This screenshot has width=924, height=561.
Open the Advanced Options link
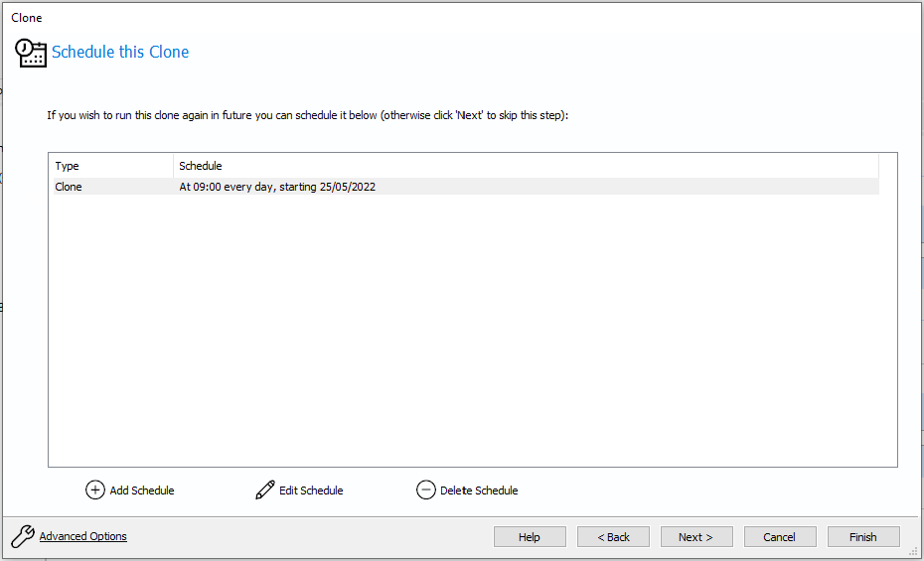83,537
